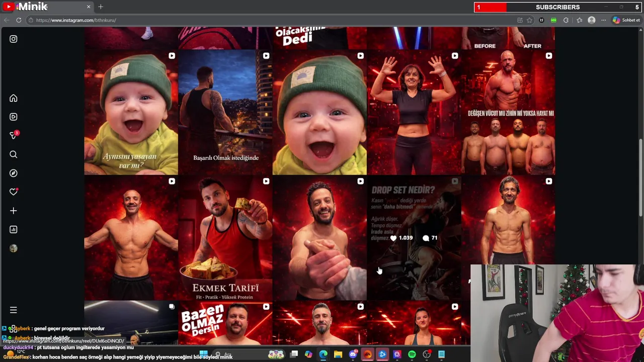Screen dimensions: 644x362
Task: Open Discord on taskbar
Action: (x=353, y=354)
